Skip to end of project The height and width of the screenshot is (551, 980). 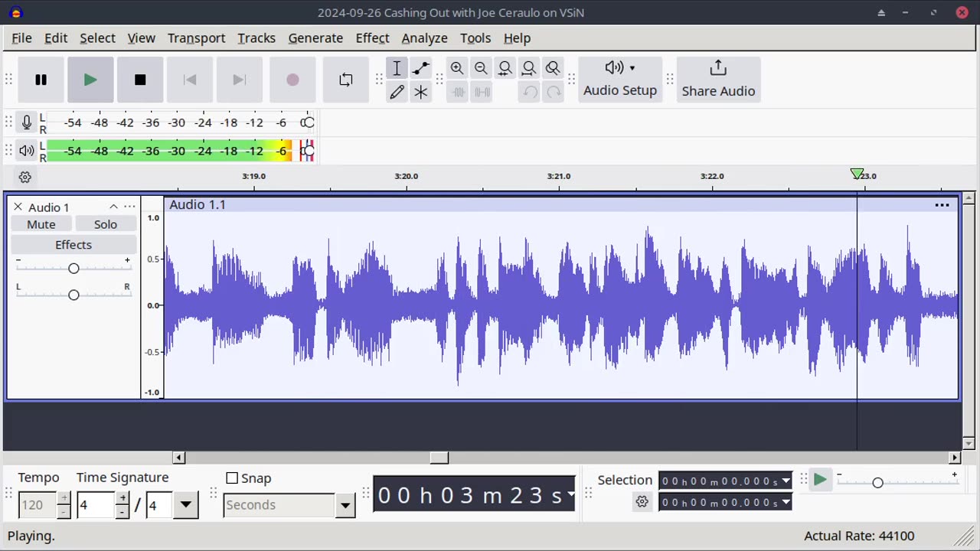click(x=240, y=80)
